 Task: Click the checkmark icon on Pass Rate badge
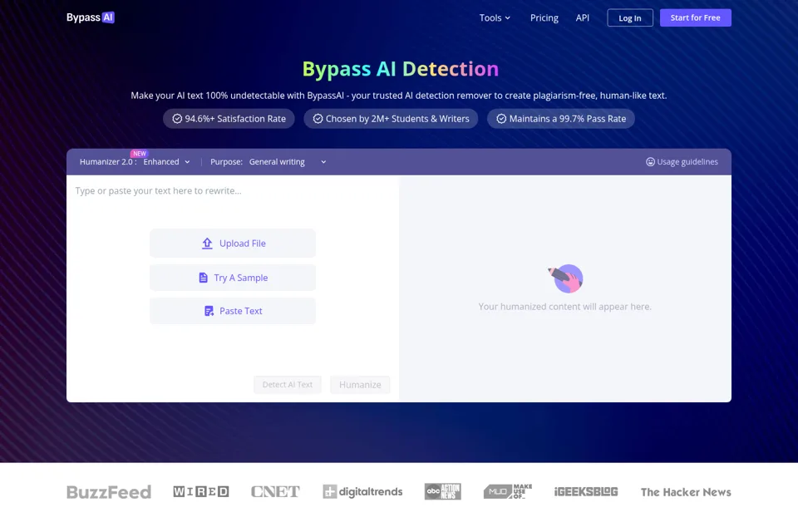[501, 119]
